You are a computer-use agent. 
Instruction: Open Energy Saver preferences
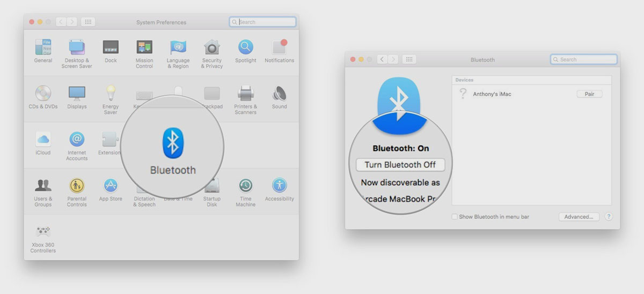click(111, 100)
